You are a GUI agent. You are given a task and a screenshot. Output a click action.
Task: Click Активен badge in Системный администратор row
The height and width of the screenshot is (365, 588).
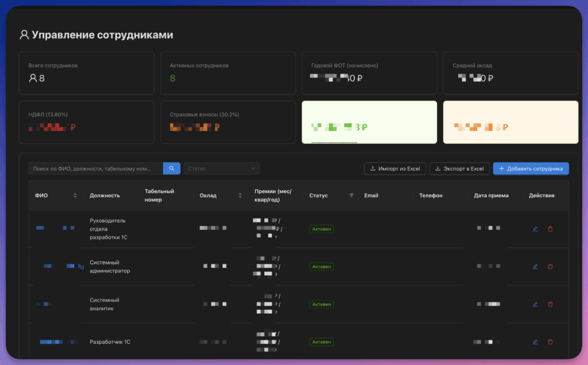pos(322,267)
